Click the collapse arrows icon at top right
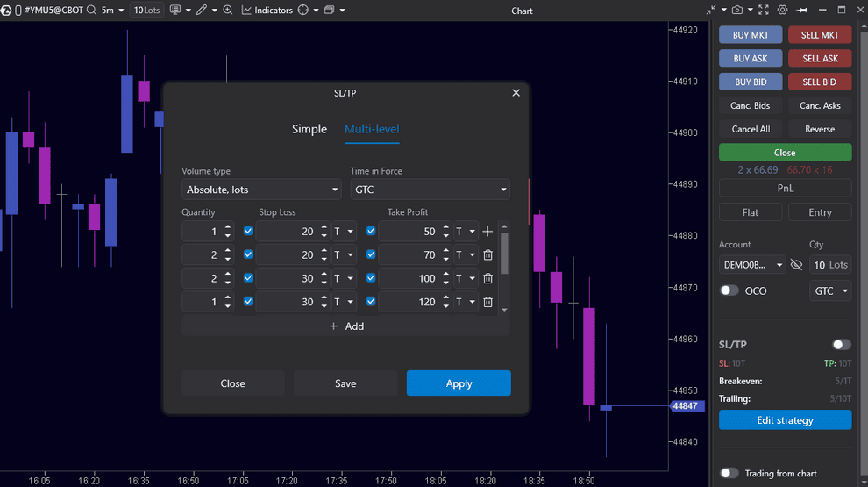Viewport: 868px width, 487px height. pos(711,10)
